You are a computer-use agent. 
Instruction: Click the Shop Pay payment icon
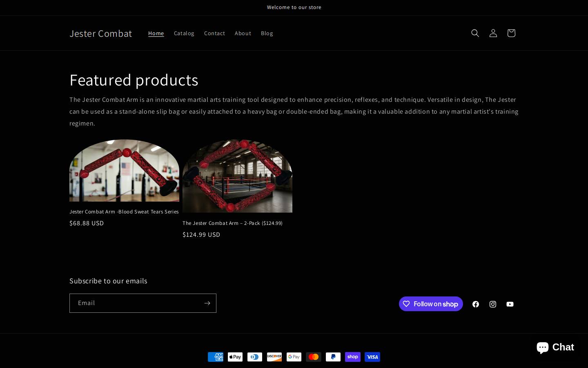tap(353, 357)
